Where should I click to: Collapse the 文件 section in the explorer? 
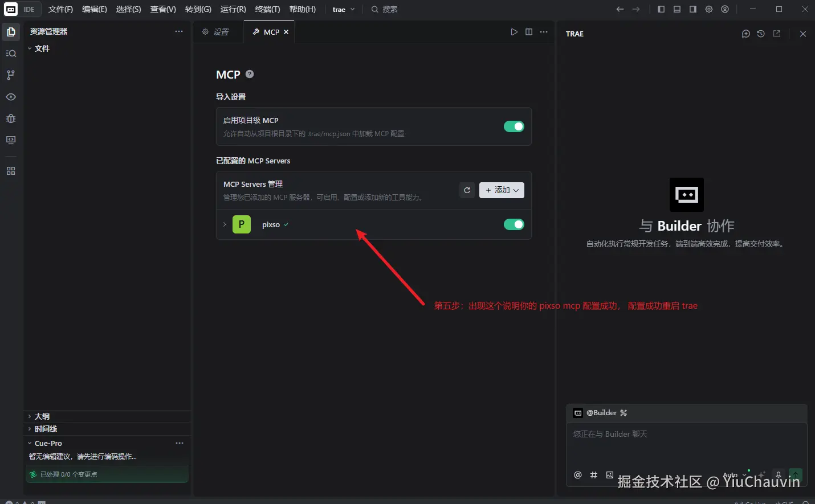point(107,48)
